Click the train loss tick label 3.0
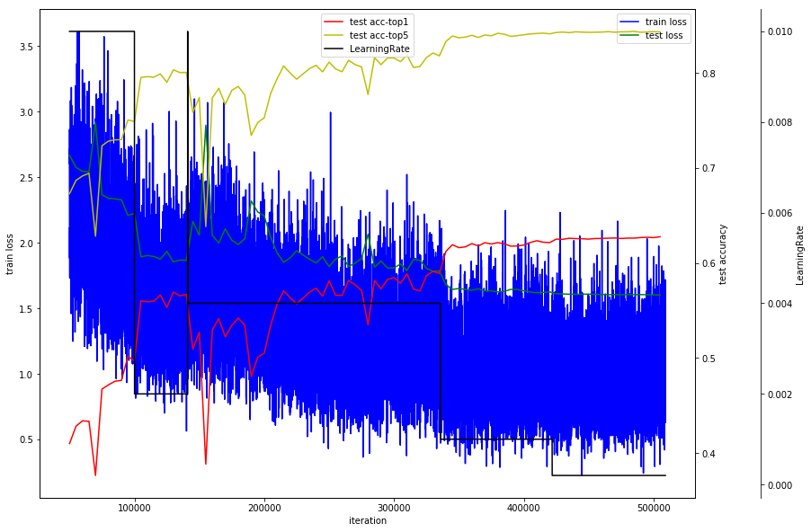The image size is (811, 532). pos(26,112)
